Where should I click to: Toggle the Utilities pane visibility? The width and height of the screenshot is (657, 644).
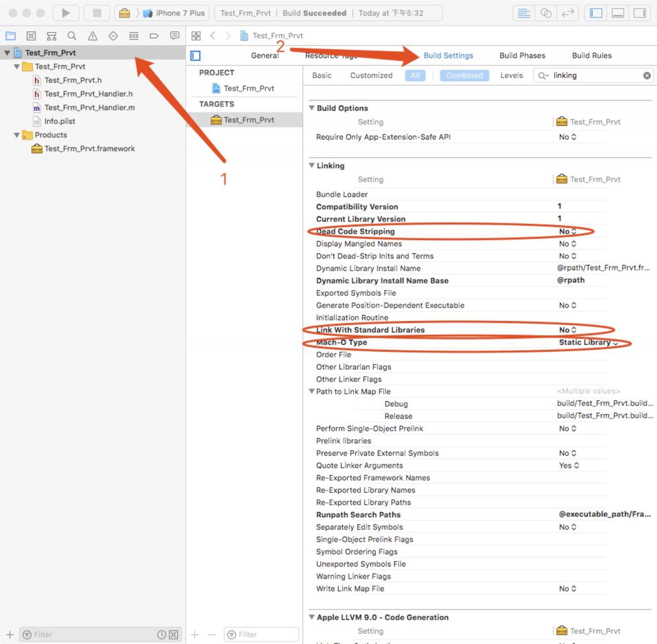640,13
